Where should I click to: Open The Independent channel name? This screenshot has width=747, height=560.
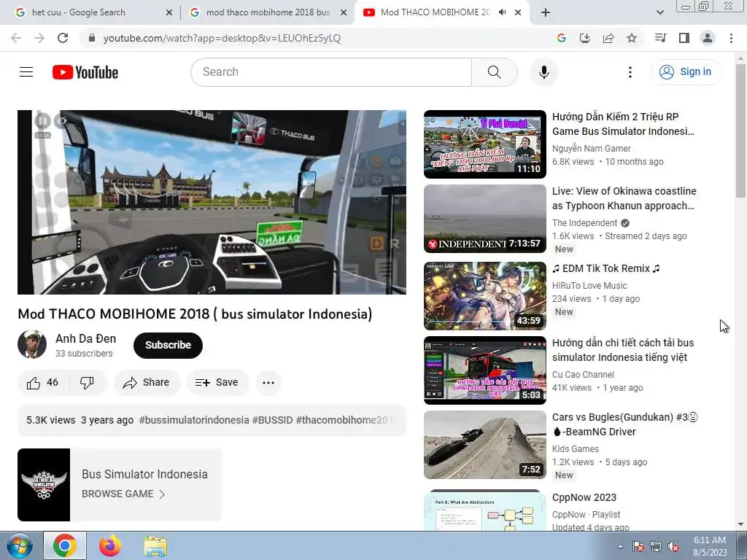(x=584, y=223)
